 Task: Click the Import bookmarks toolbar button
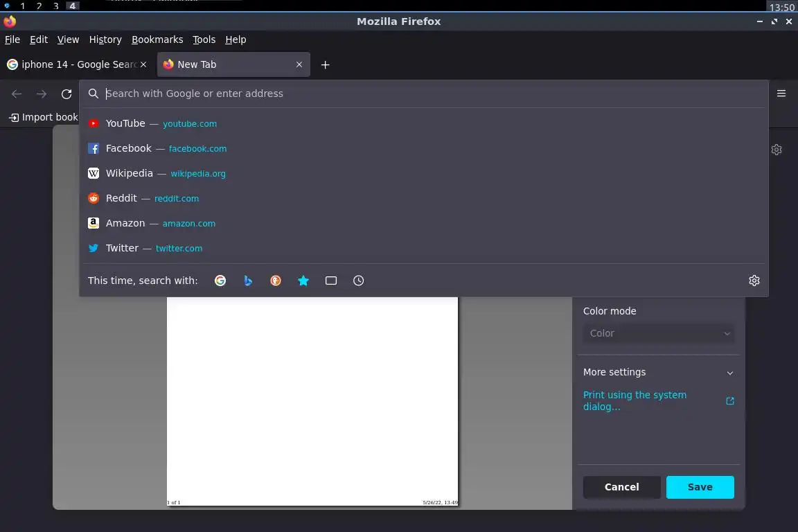(44, 117)
